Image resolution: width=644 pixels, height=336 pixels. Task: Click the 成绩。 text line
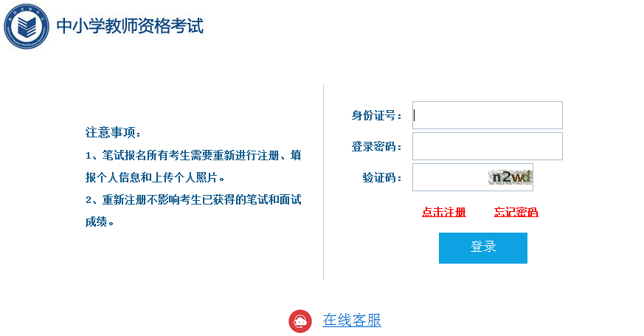click(x=100, y=222)
